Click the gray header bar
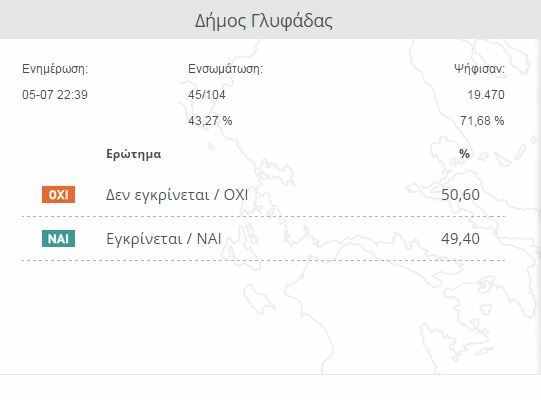The image size is (541, 400). point(270,19)
